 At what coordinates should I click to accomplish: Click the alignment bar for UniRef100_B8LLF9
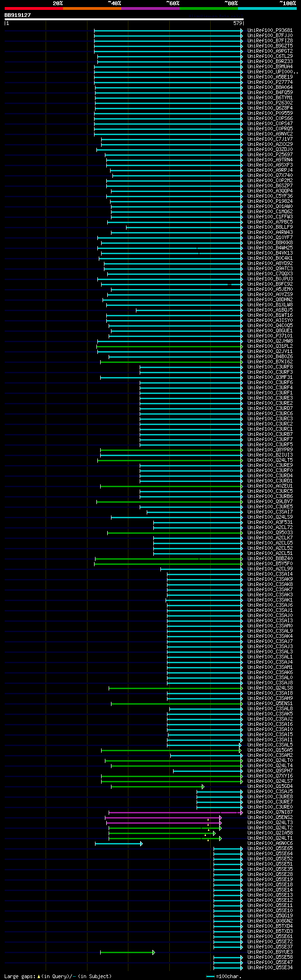click(184, 227)
